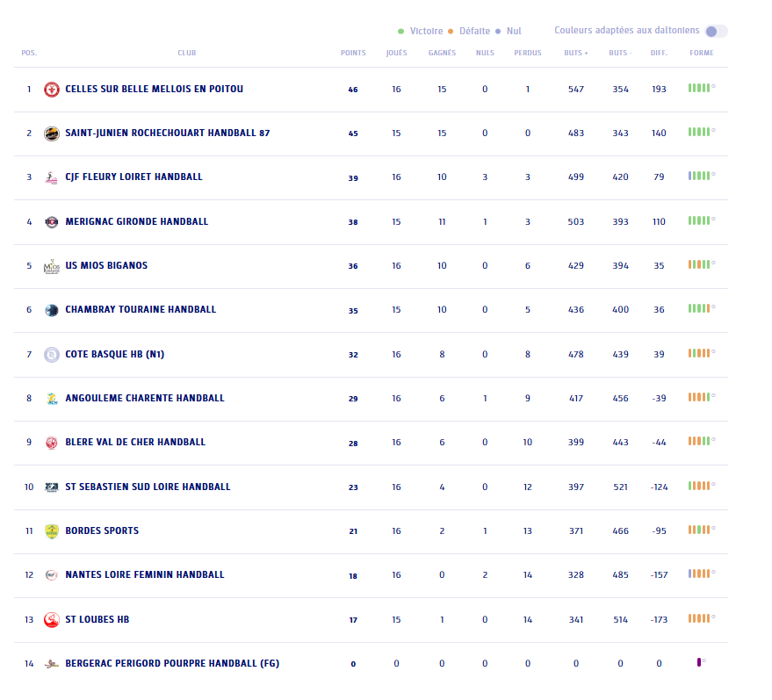Click the US Mios Biganos logo
Image resolution: width=772 pixels, height=700 pixels.
[52, 266]
